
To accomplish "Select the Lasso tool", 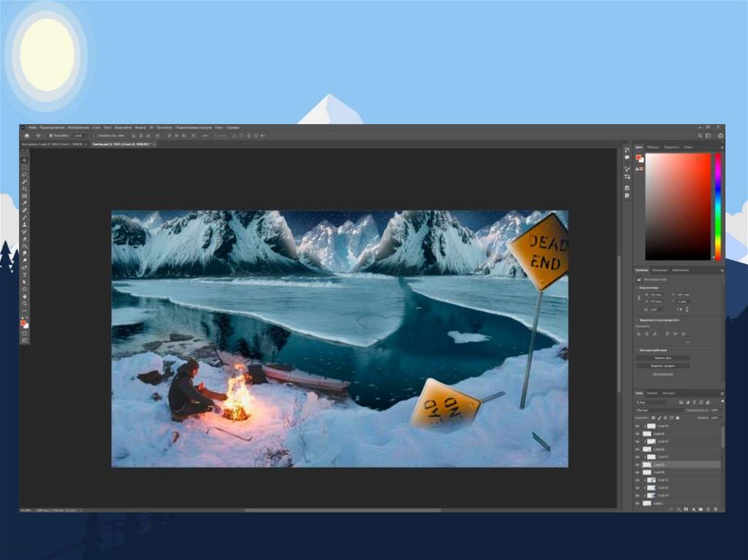I will (25, 174).
